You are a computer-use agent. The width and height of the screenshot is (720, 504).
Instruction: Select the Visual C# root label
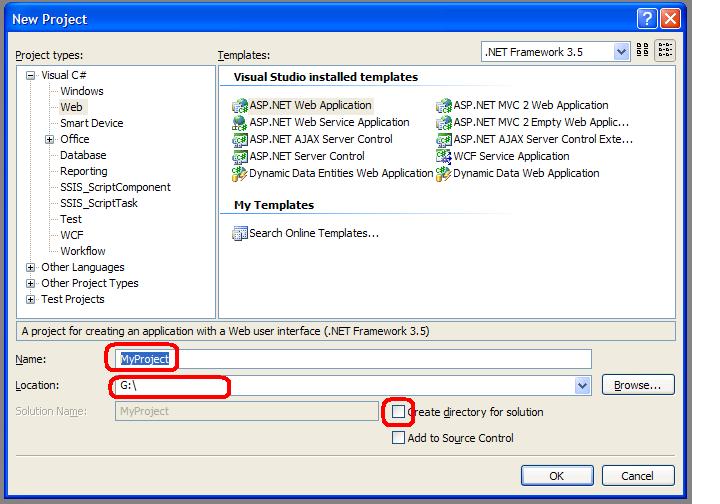64,75
